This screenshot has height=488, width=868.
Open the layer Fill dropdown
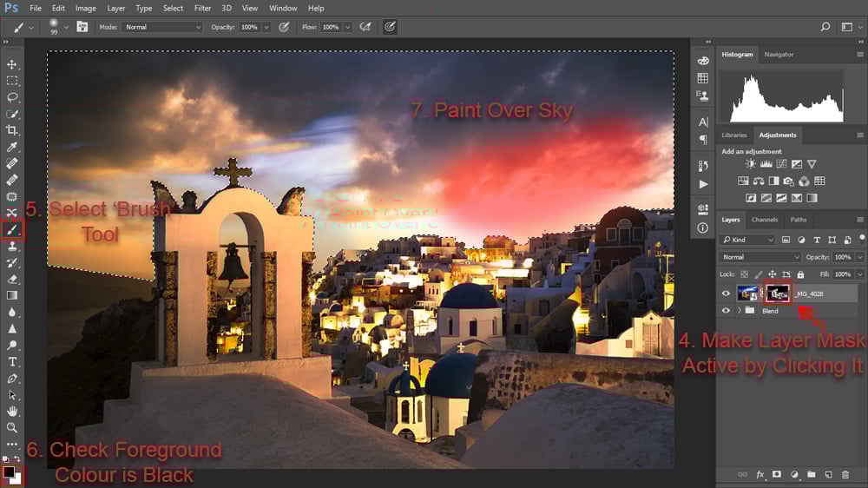859,274
